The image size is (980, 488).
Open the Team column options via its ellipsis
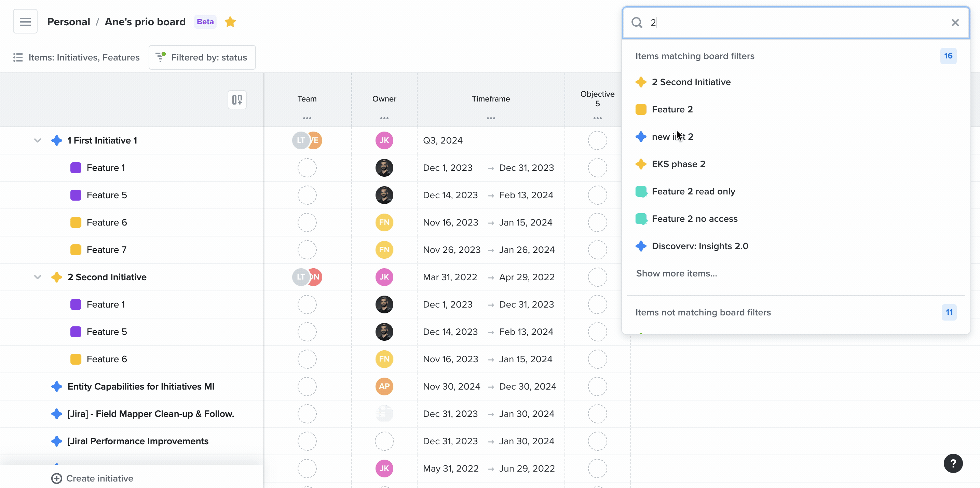[307, 118]
